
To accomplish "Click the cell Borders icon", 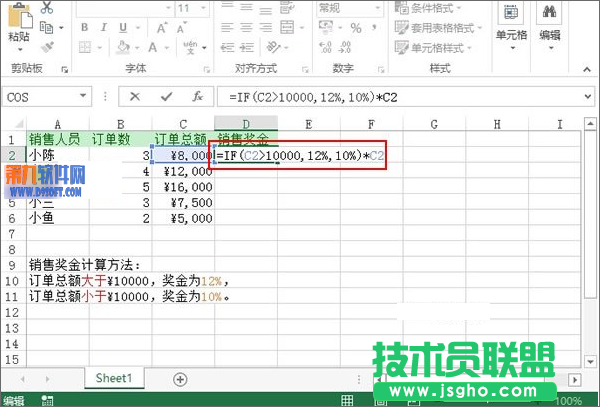I will (x=85, y=47).
